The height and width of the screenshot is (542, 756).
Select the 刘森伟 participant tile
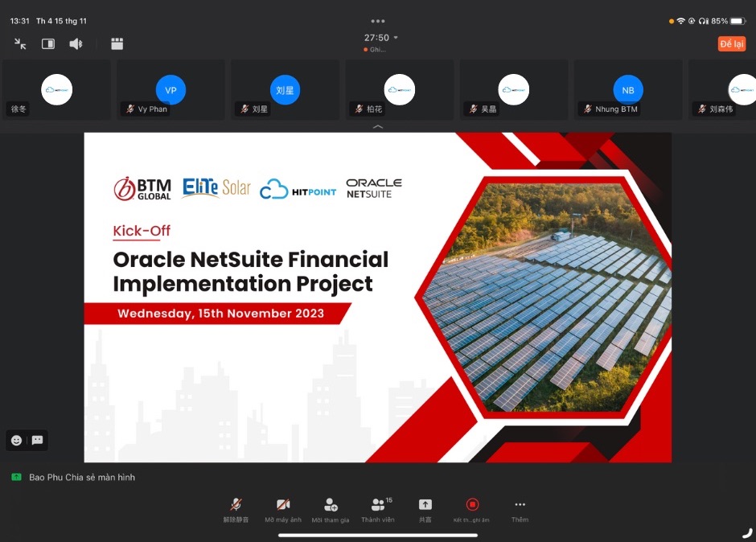pyautogui.click(x=722, y=90)
